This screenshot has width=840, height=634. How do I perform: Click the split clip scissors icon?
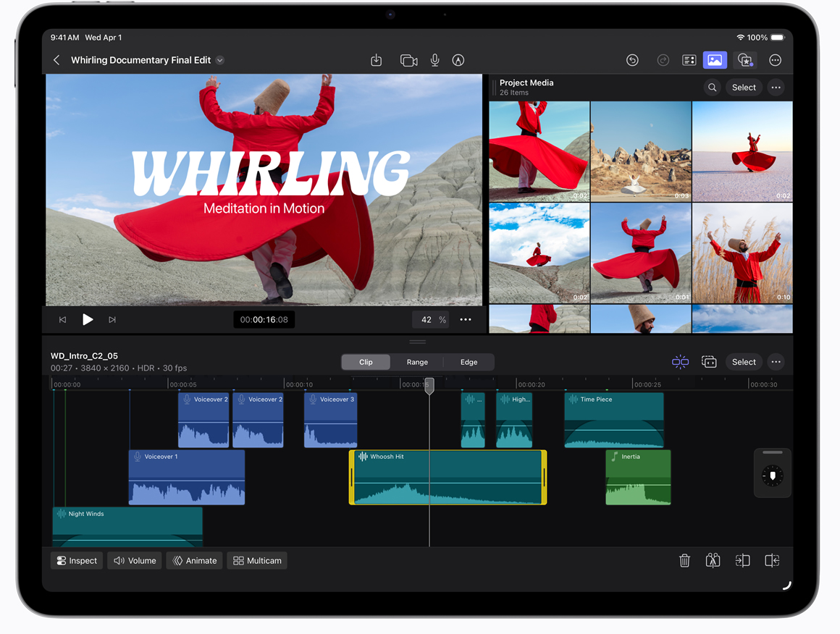click(713, 561)
